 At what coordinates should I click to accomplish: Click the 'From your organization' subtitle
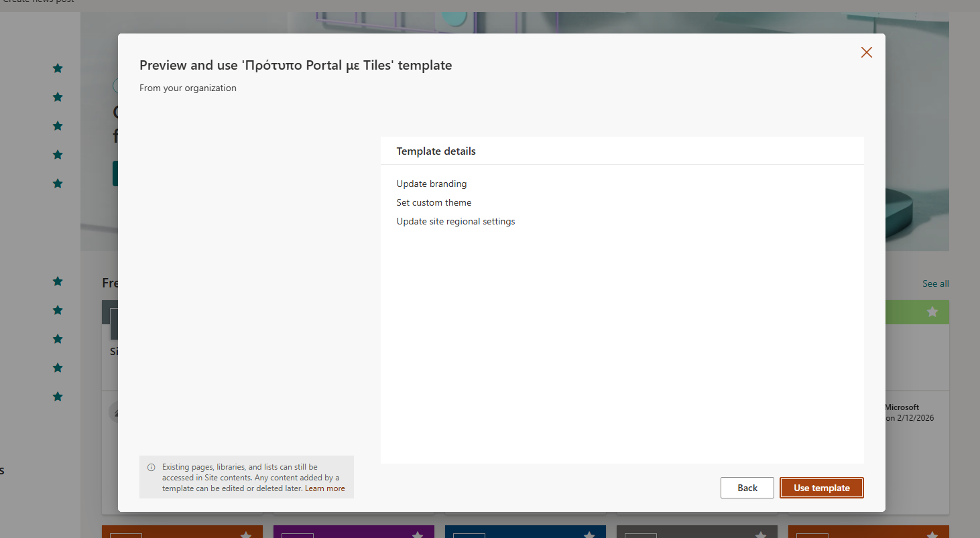[188, 88]
